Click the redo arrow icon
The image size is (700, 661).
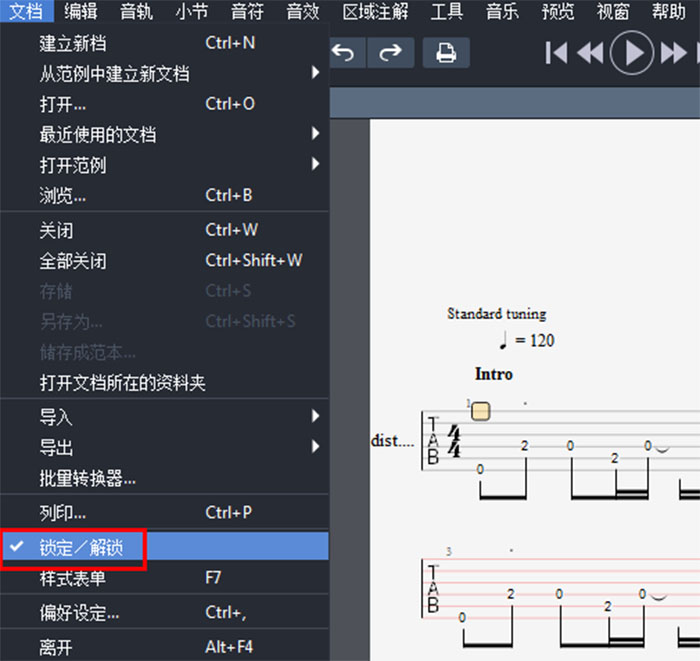point(392,53)
